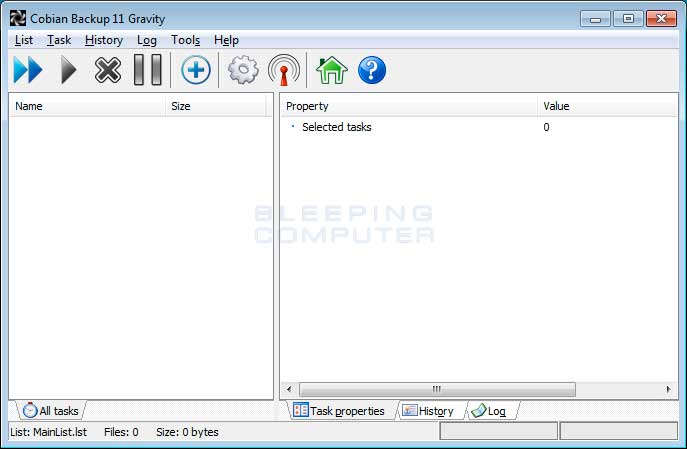Click the horizontal scrollbar thumb in properties pane
Viewport: 687px width, 449px height.
437,389
